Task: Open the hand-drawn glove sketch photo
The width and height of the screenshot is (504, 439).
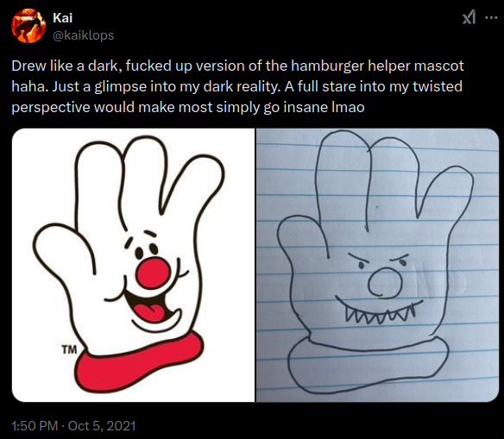Action: pos(377,265)
